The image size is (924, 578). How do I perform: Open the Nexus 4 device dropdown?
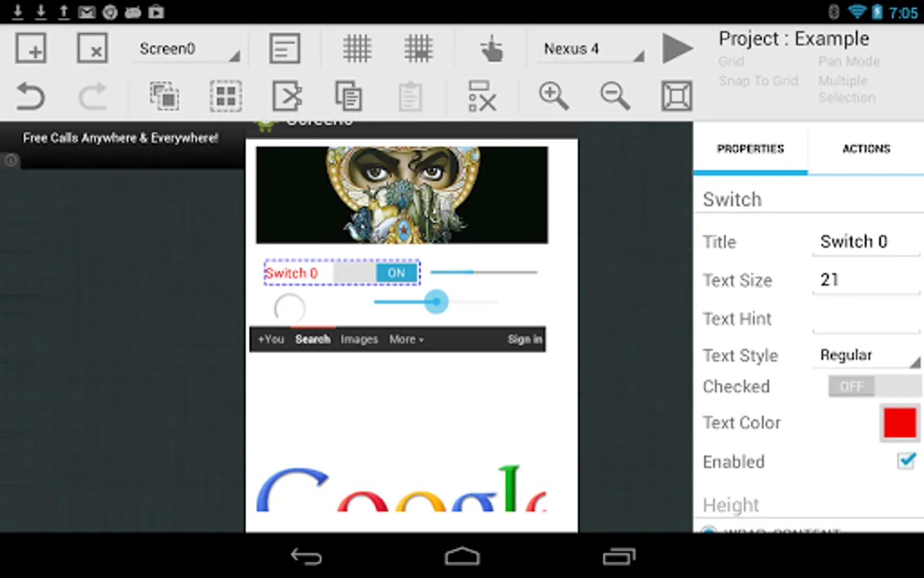coord(590,49)
